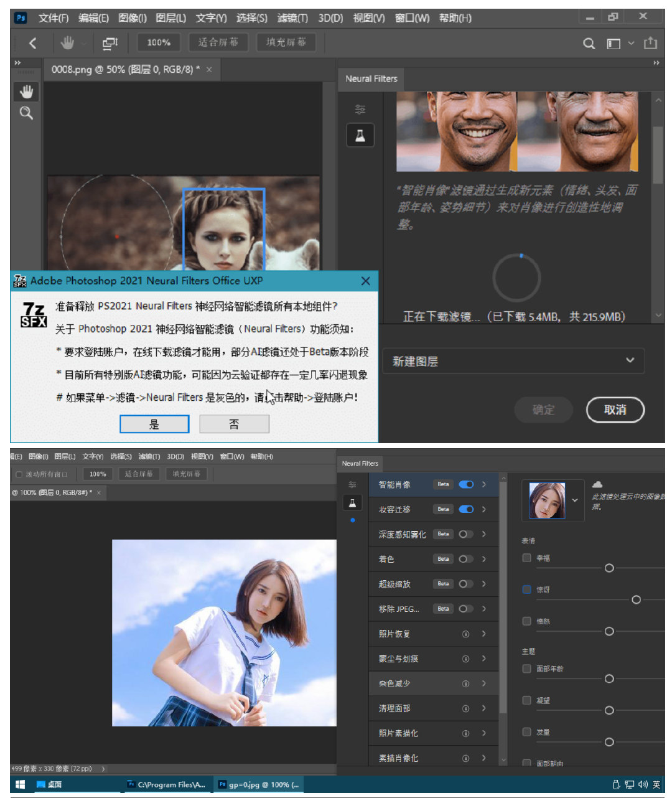The width and height of the screenshot is (672, 798).
Task: Check the 幸福 expression checkbox
Action: point(527,558)
